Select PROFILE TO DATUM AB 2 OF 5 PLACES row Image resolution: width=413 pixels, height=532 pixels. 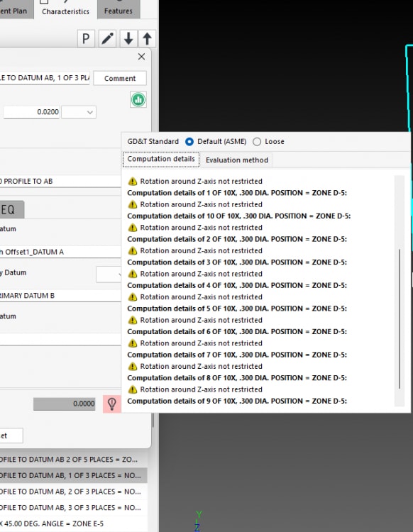pyautogui.click(x=73, y=460)
